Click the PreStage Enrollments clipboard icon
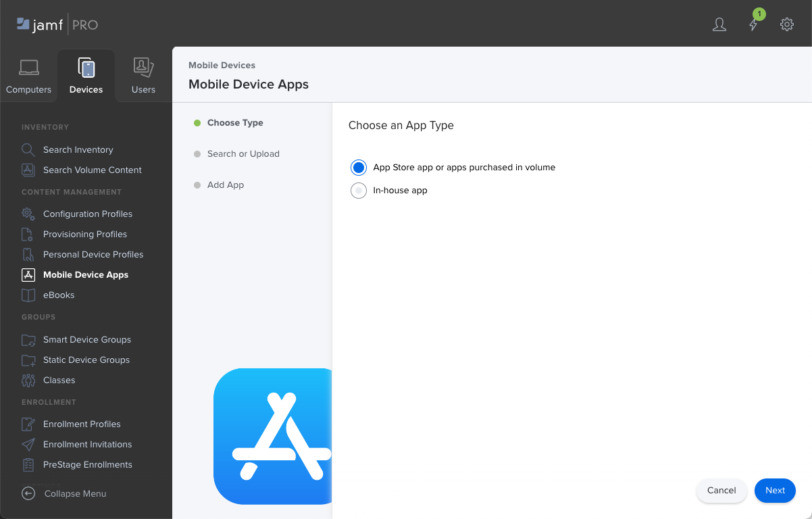 pyautogui.click(x=28, y=465)
